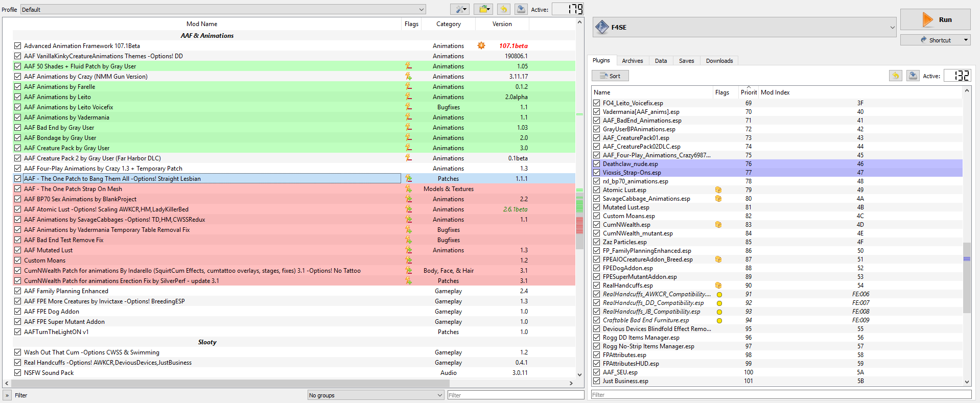
Task: Open the Saves tab
Action: [x=686, y=61]
